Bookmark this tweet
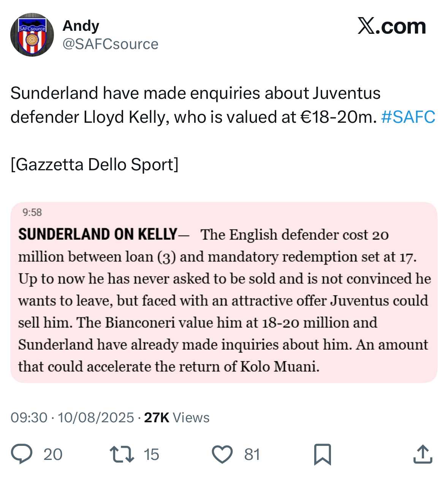 point(322,454)
